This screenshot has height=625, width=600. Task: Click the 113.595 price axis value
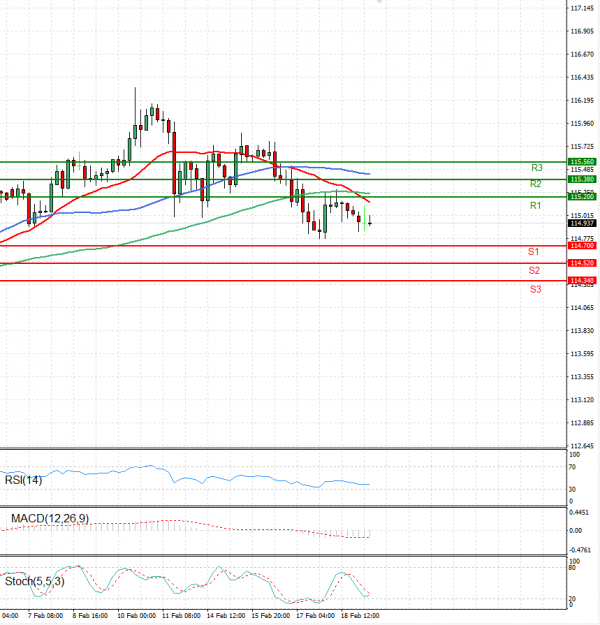coord(582,354)
